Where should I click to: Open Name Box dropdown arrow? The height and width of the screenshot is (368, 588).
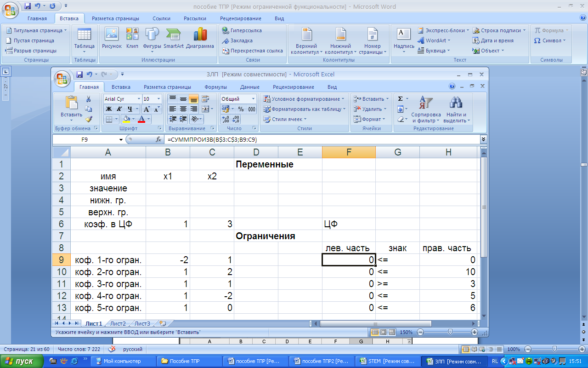pyautogui.click(x=121, y=139)
